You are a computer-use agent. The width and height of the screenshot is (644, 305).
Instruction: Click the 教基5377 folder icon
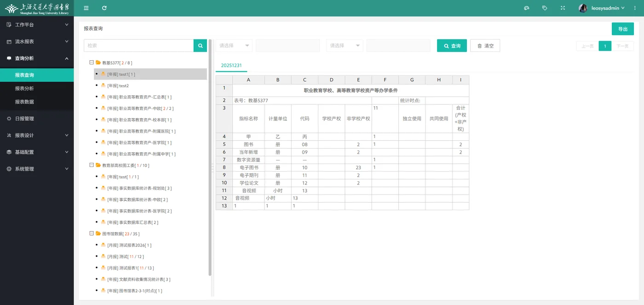(x=98, y=63)
